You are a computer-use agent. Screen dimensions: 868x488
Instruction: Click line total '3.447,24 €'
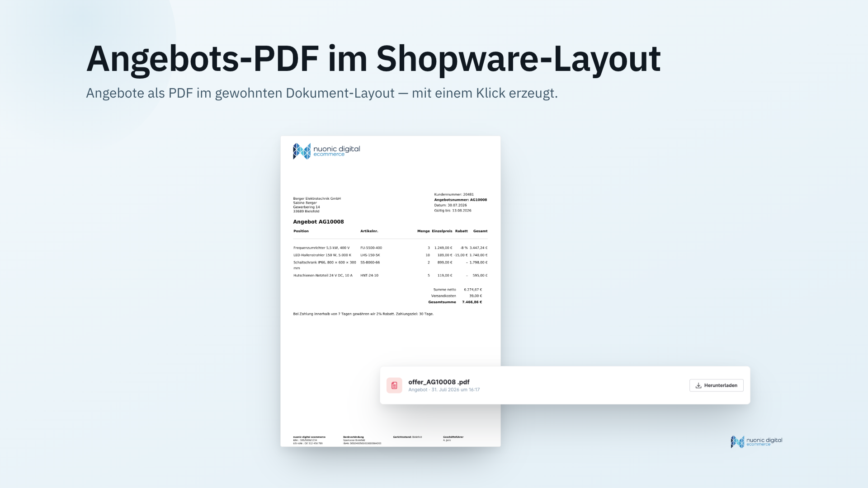coord(479,248)
